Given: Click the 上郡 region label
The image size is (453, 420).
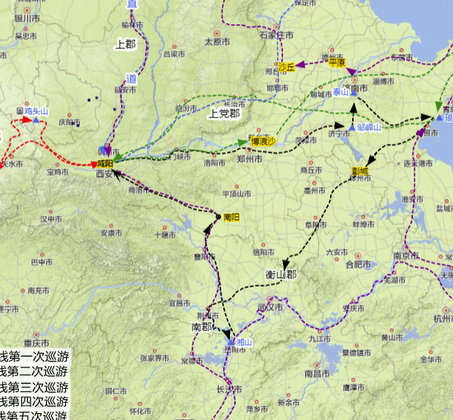Looking at the screenshot, I should point(126,44).
